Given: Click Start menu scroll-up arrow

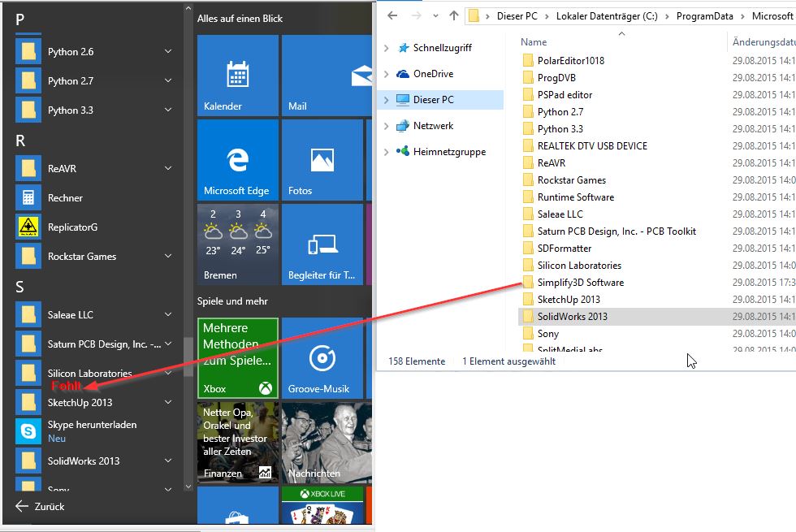Looking at the screenshot, I should (x=188, y=8).
